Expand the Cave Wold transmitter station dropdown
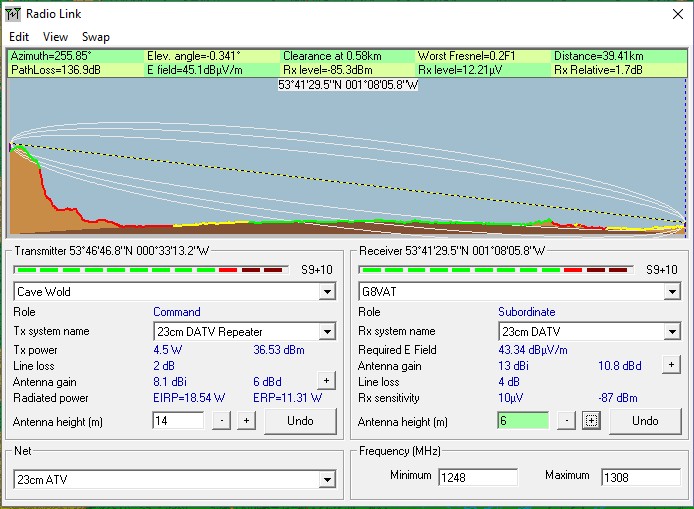694x509 pixels. click(x=326, y=292)
